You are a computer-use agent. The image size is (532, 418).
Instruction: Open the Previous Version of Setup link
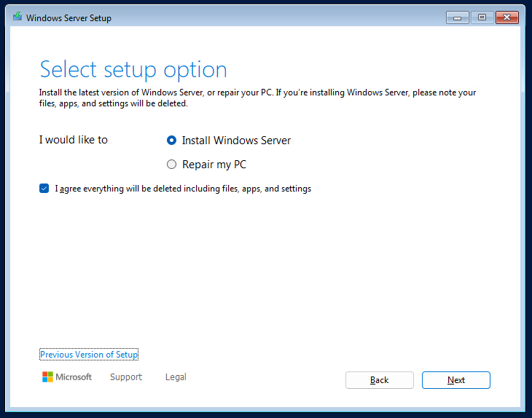(x=89, y=355)
